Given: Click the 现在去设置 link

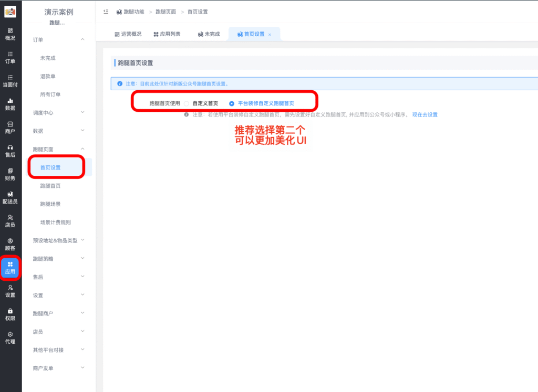Looking at the screenshot, I should pyautogui.click(x=425, y=114).
